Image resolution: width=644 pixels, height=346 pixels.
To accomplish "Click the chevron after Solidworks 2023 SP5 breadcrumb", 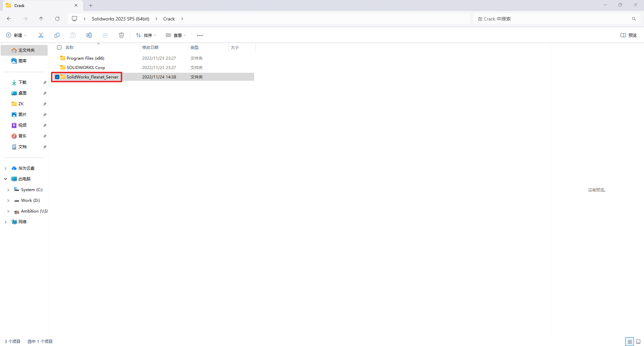I will (156, 19).
